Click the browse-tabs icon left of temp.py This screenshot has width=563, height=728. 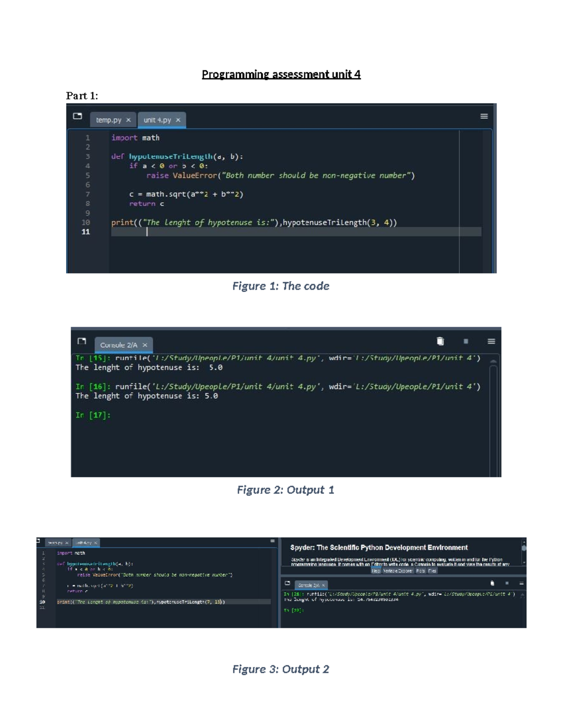pyautogui.click(x=77, y=116)
